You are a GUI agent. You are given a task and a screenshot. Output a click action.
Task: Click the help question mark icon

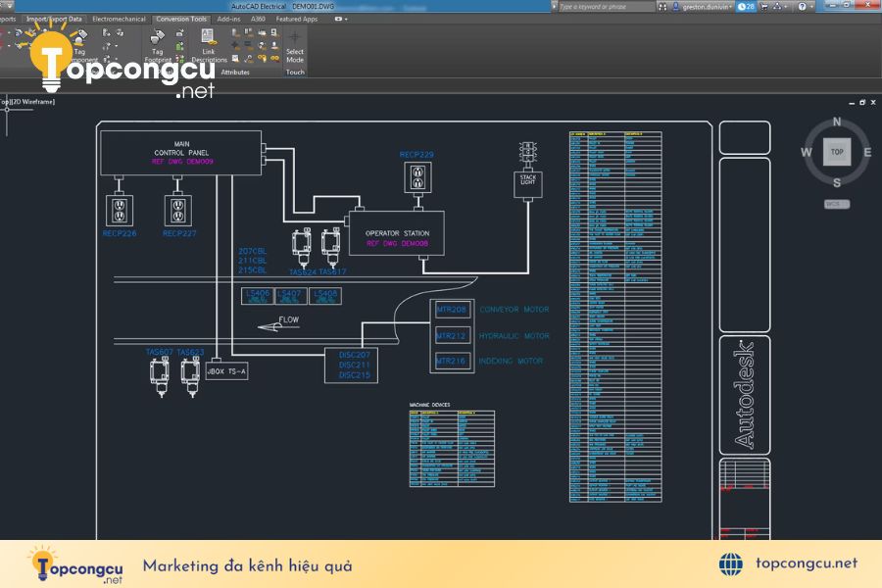(x=802, y=7)
